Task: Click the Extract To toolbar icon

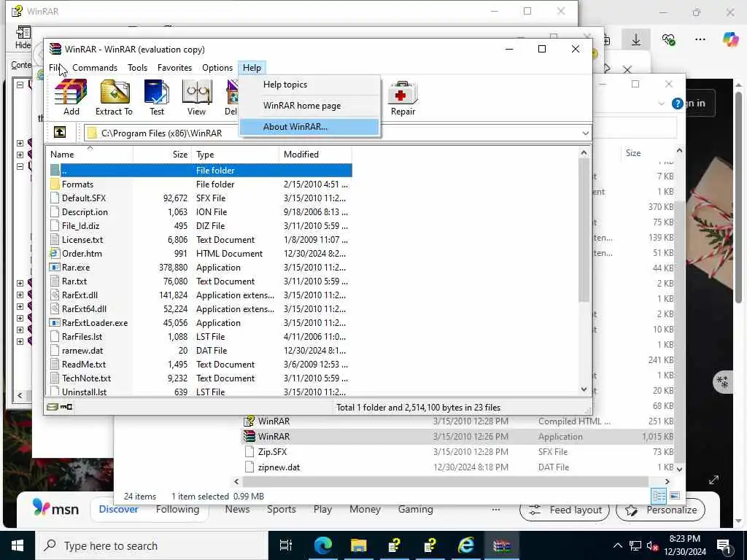Action: 114,97
